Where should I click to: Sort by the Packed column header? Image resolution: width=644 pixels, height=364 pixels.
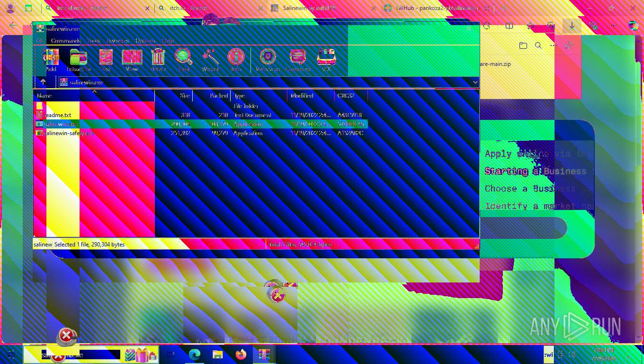click(212, 96)
